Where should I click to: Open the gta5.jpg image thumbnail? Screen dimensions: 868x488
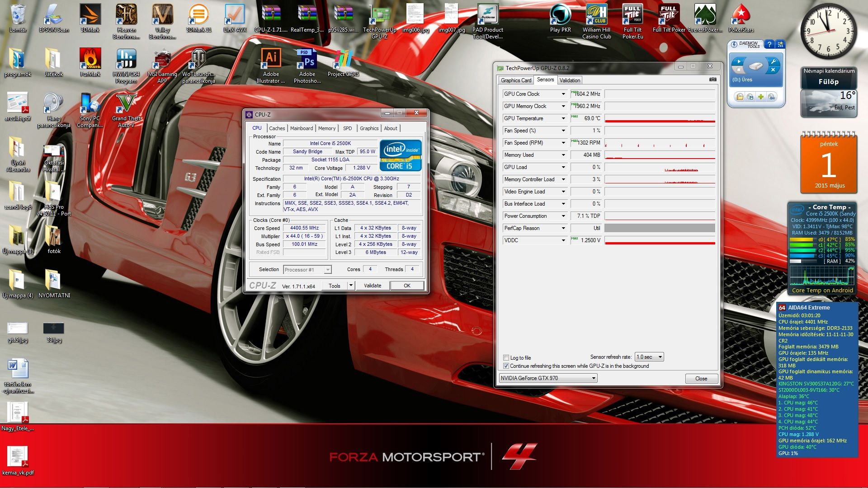[18, 332]
